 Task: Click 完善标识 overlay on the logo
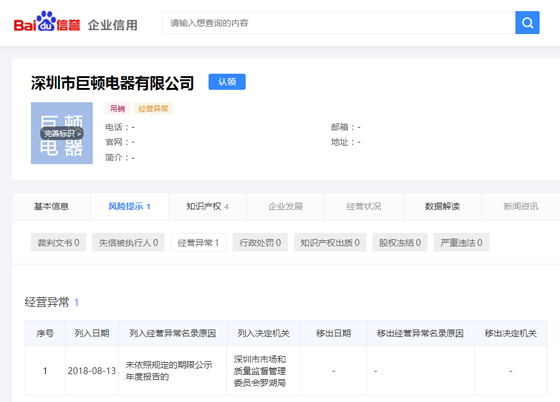pos(62,134)
